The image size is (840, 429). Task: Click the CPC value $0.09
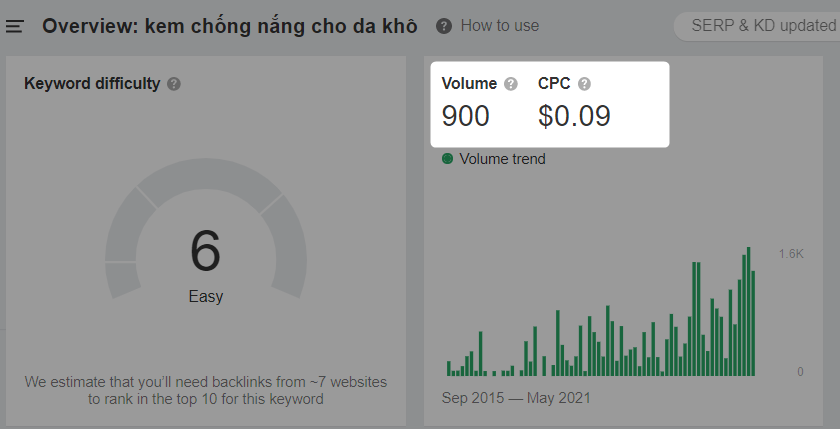point(574,116)
